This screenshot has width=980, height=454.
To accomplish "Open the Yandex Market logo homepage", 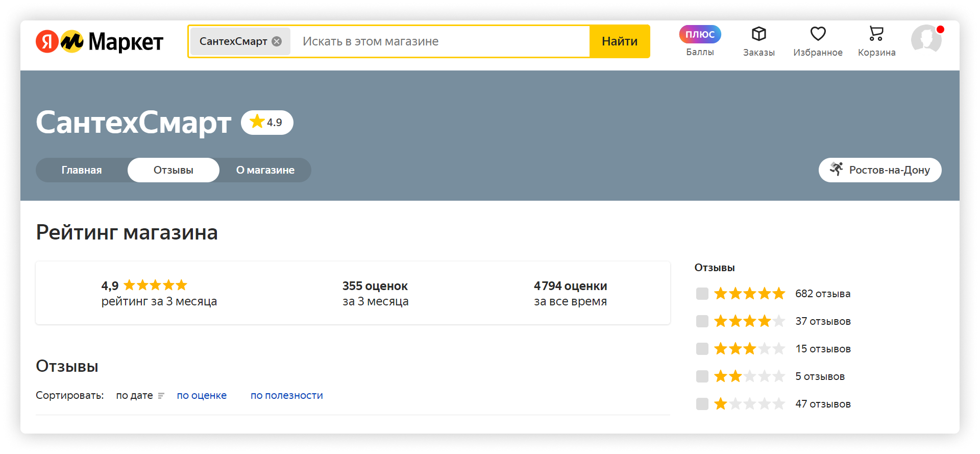I will pyautogui.click(x=100, y=41).
